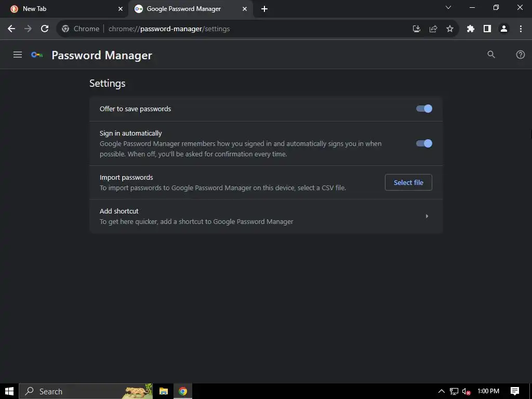The image size is (532, 399).
Task: Share this page icon
Action: (433, 29)
